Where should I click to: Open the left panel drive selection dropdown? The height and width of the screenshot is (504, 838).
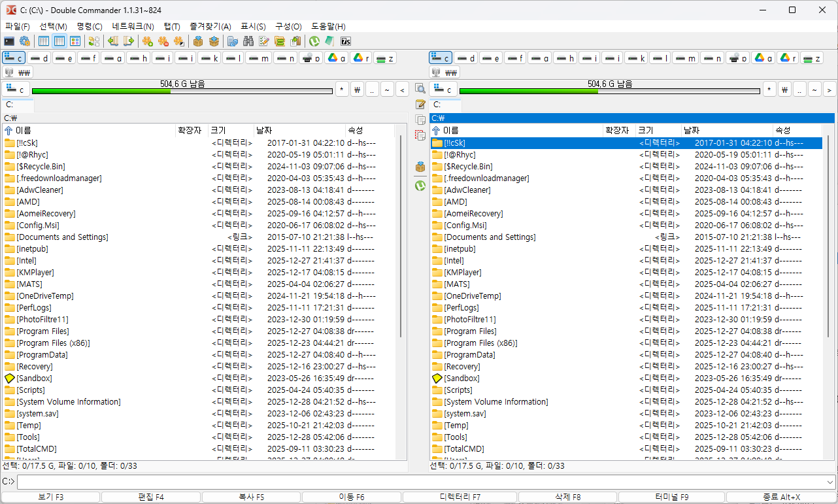pyautogui.click(x=16, y=90)
